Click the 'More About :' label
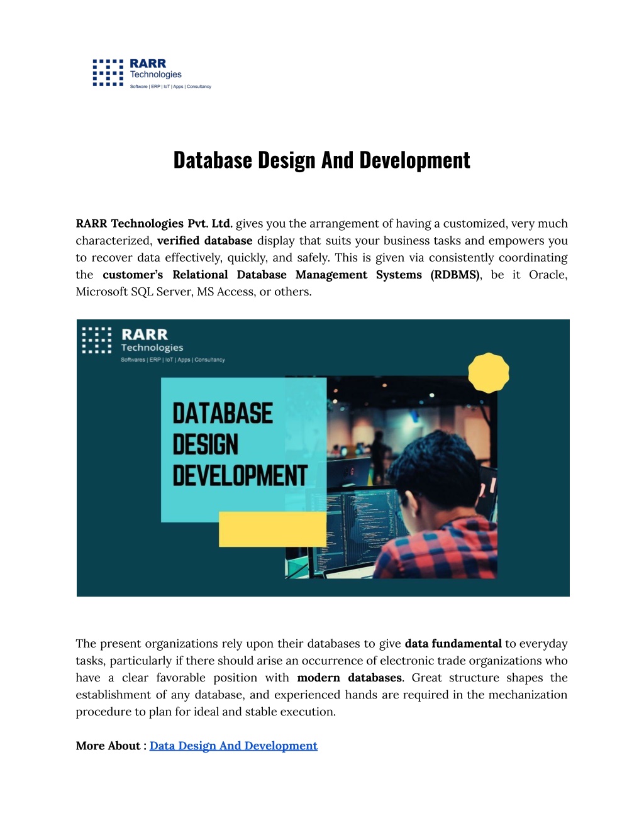 (111, 746)
